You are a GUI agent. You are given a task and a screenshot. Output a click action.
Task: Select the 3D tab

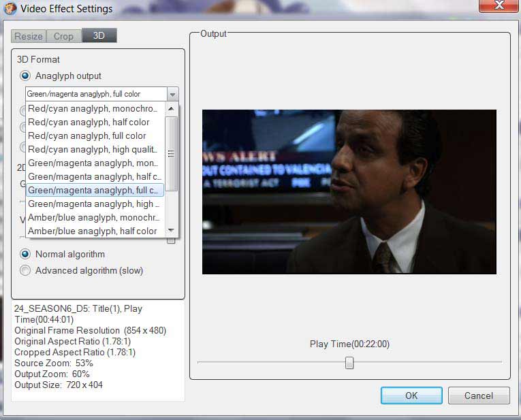tap(99, 35)
